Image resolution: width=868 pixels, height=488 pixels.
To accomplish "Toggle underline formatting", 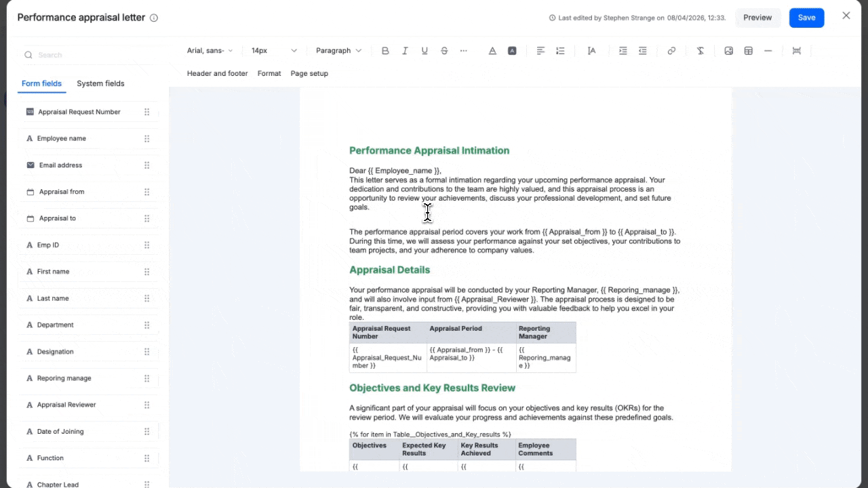I will point(425,51).
